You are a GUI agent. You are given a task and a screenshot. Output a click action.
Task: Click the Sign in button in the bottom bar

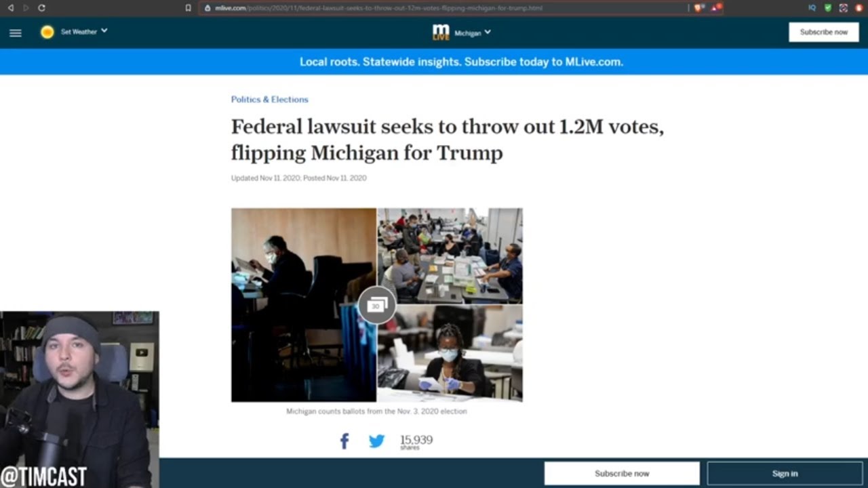click(x=785, y=473)
